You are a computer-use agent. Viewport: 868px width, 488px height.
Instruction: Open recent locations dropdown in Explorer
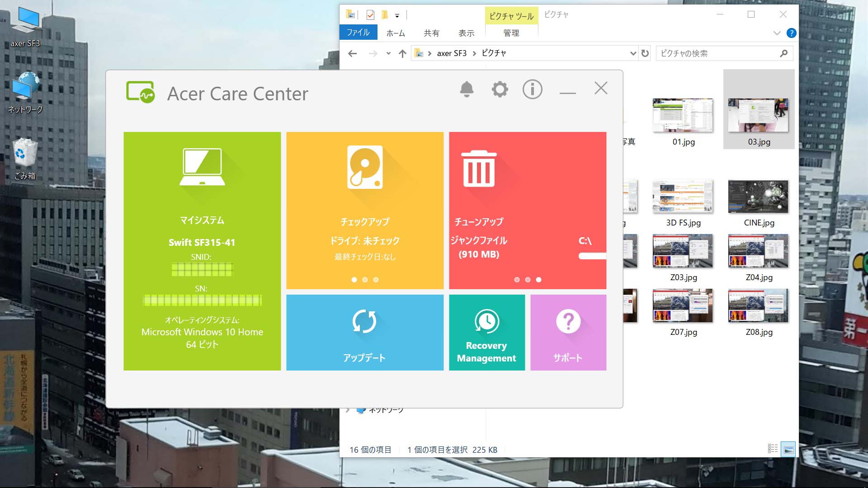(x=388, y=53)
